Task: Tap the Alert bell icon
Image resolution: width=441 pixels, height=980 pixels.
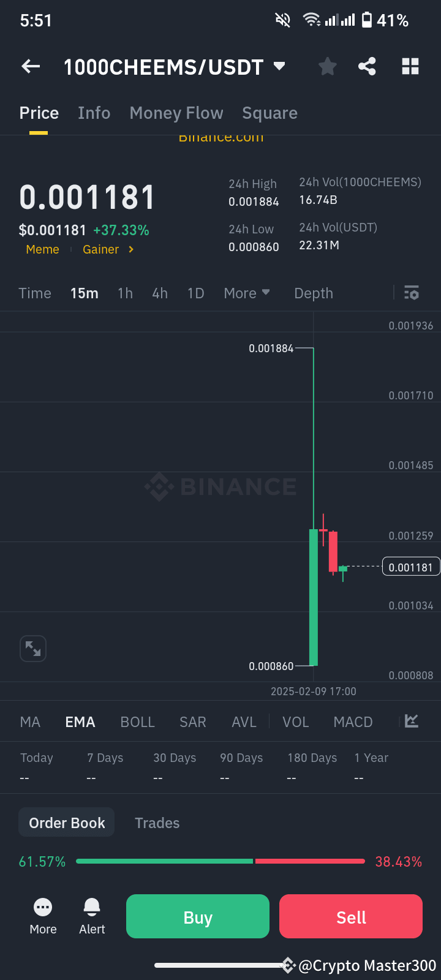Action: pyautogui.click(x=91, y=916)
